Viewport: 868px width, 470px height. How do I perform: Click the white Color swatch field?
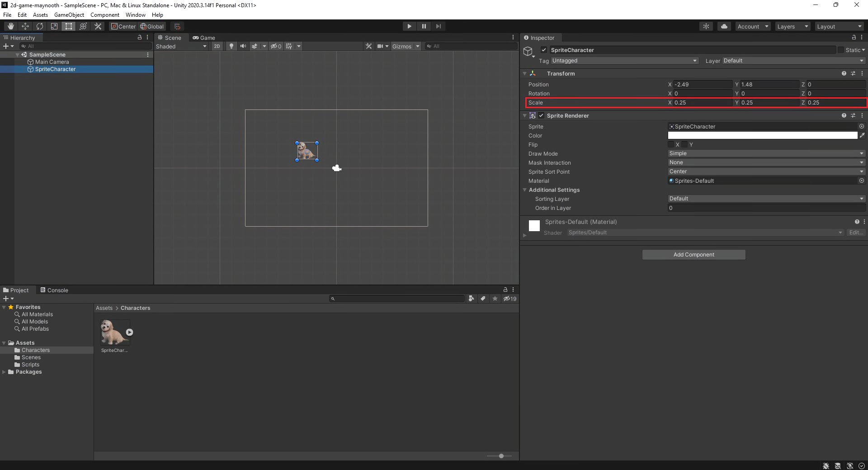(x=762, y=135)
